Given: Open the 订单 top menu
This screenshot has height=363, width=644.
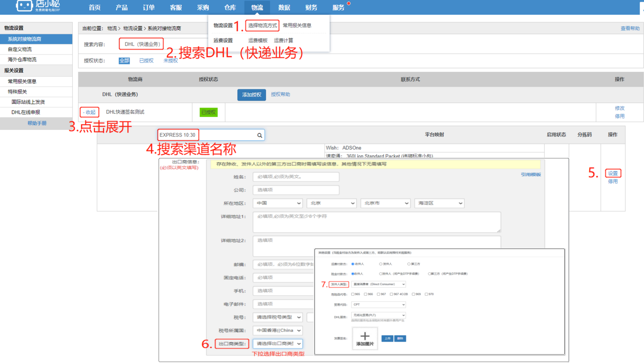Looking at the screenshot, I should [x=149, y=7].
